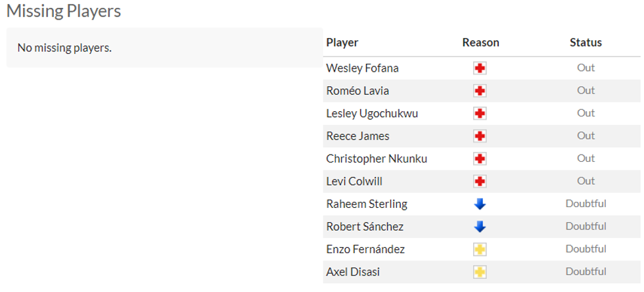Click the injury icon beside Reece James

point(480,136)
